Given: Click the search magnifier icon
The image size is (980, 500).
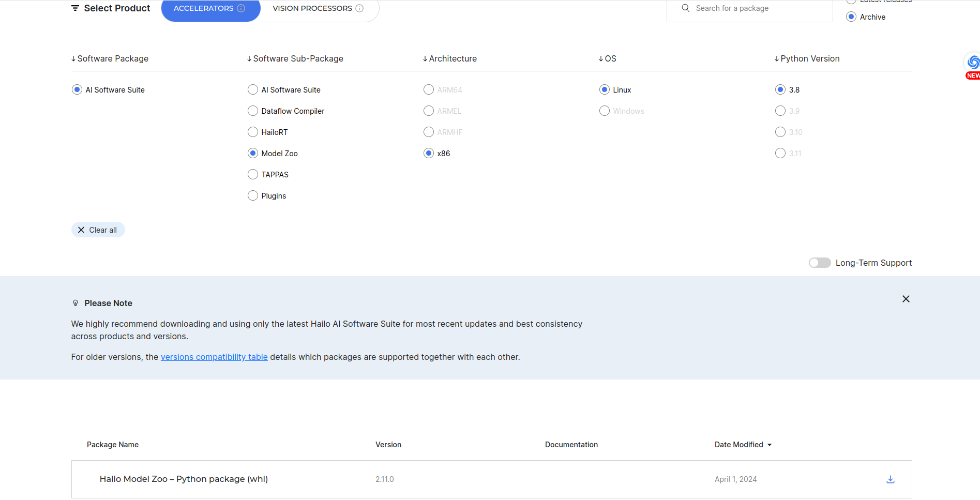Looking at the screenshot, I should point(686,8).
